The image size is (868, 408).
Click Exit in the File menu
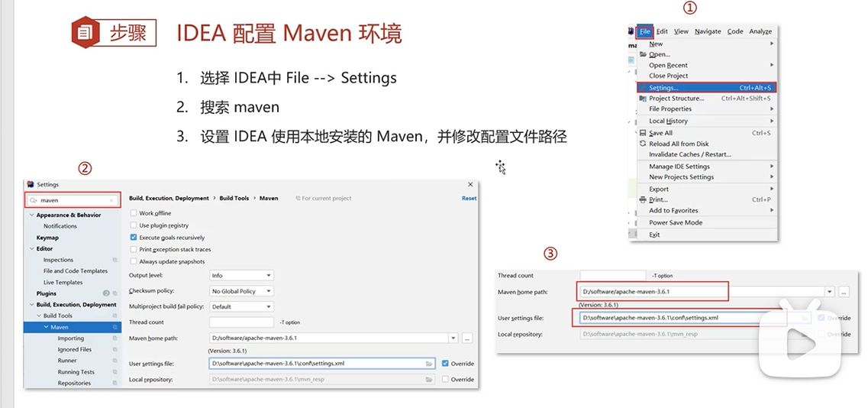point(654,235)
